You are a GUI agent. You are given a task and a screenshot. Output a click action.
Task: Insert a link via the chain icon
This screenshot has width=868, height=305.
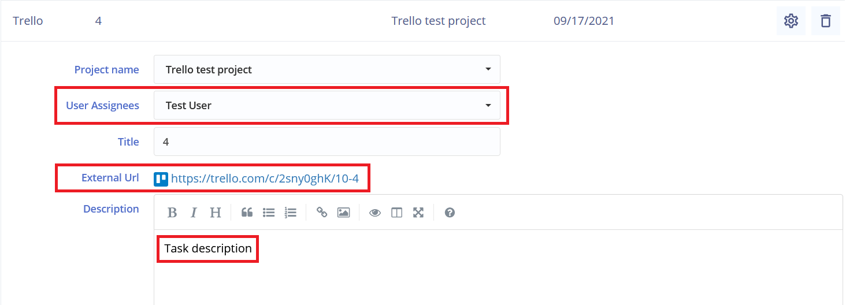322,213
